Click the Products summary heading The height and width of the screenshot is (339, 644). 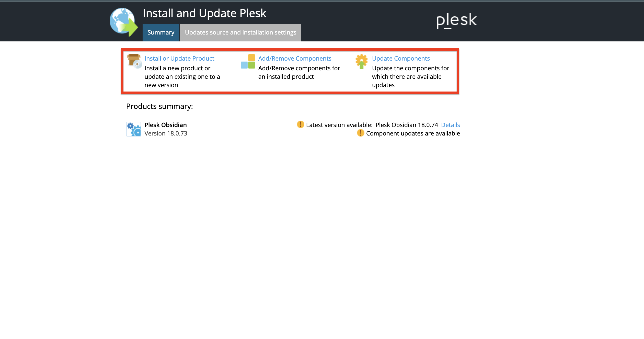click(x=159, y=106)
